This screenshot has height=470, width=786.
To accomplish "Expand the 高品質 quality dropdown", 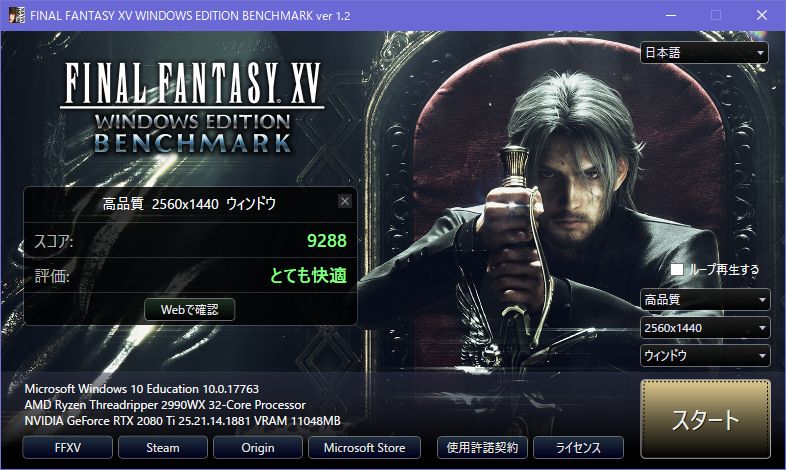I will click(x=705, y=300).
